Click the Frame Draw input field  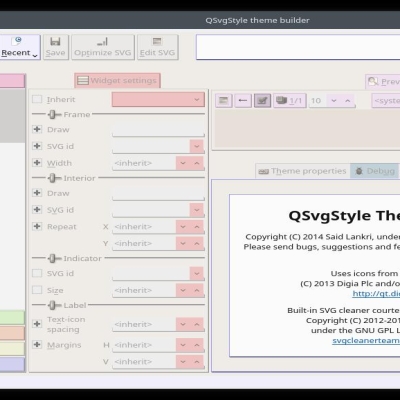(x=158, y=129)
